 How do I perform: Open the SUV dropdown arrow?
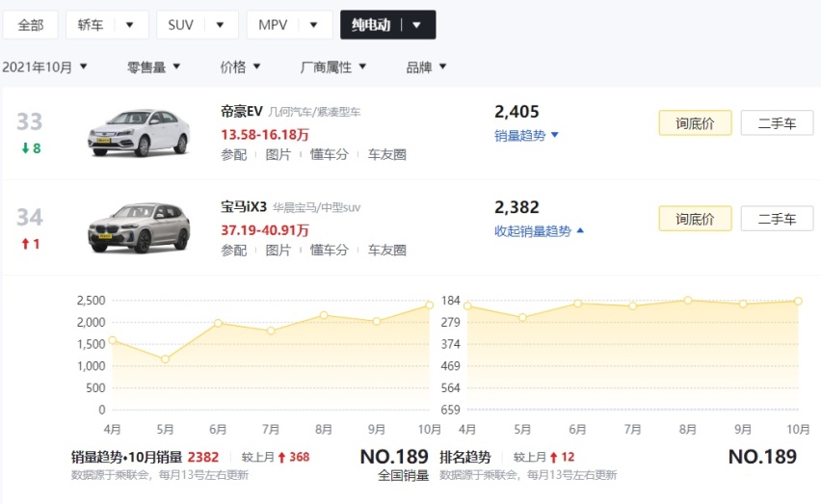point(220,25)
